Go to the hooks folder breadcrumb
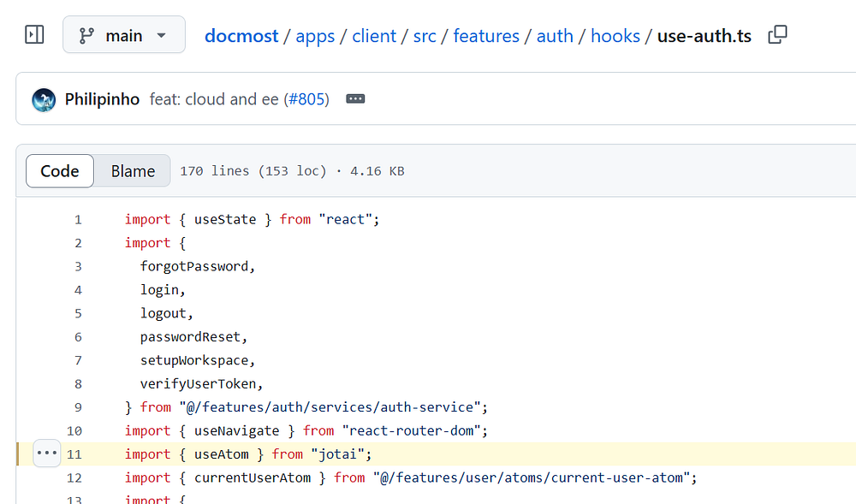 pyautogui.click(x=615, y=36)
